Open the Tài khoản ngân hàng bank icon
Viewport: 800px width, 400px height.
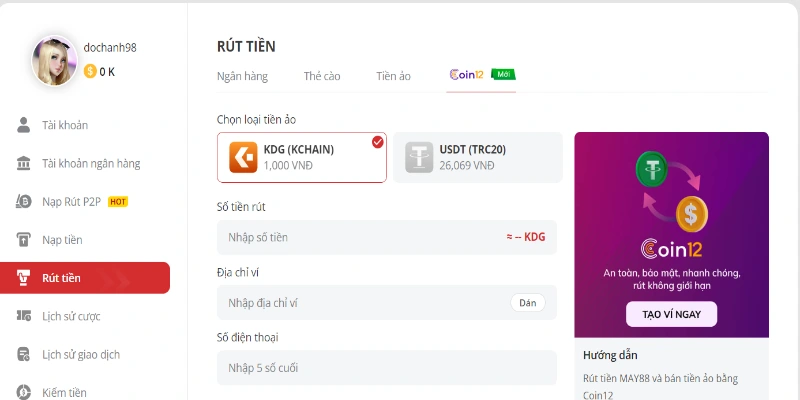point(24,163)
